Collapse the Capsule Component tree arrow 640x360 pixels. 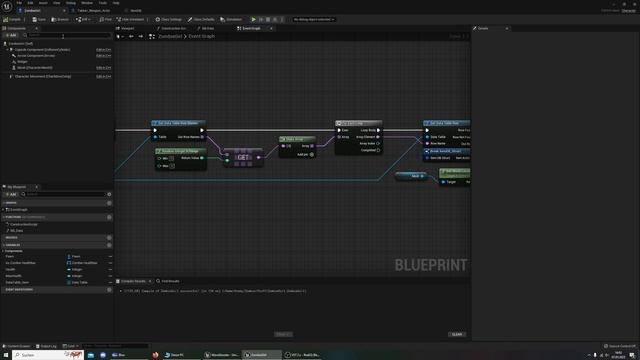click(7, 49)
